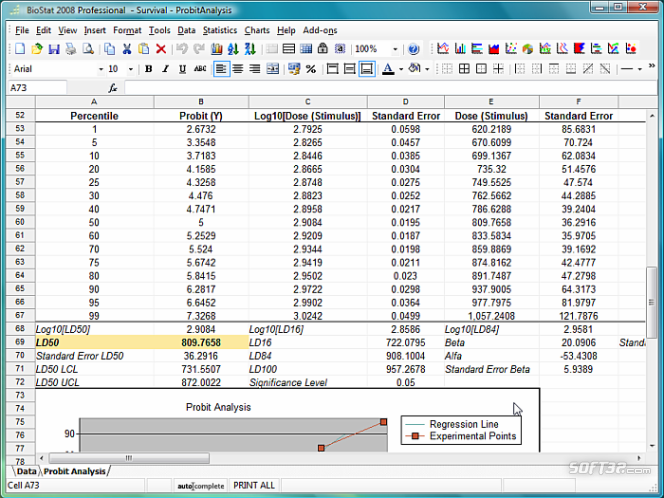
Task: Toggle italic formatting
Action: coord(166,69)
